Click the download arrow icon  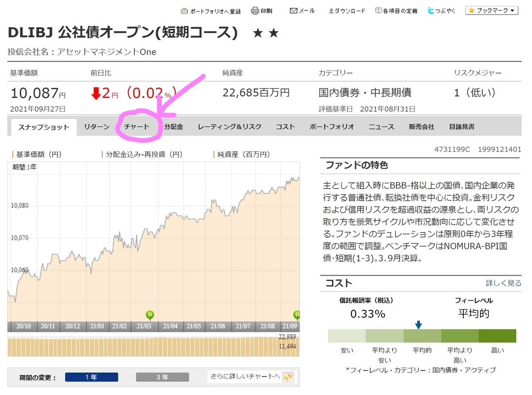point(331,11)
